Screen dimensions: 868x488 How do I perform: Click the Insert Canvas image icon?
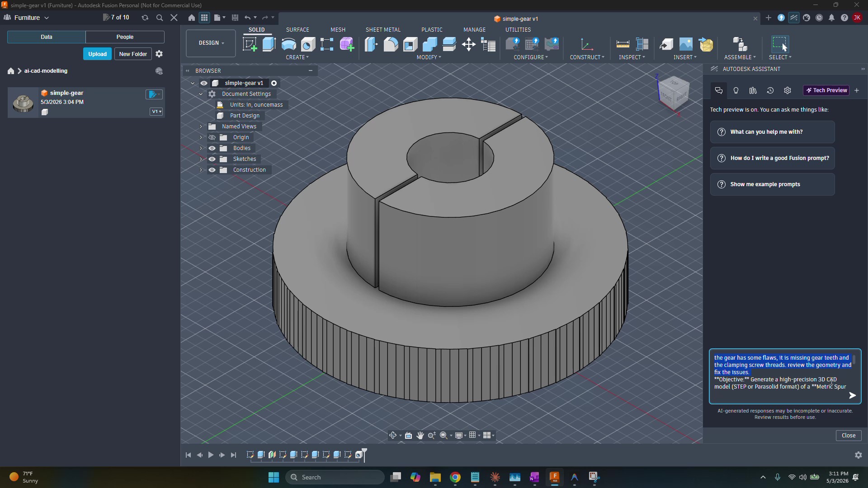tap(686, 44)
